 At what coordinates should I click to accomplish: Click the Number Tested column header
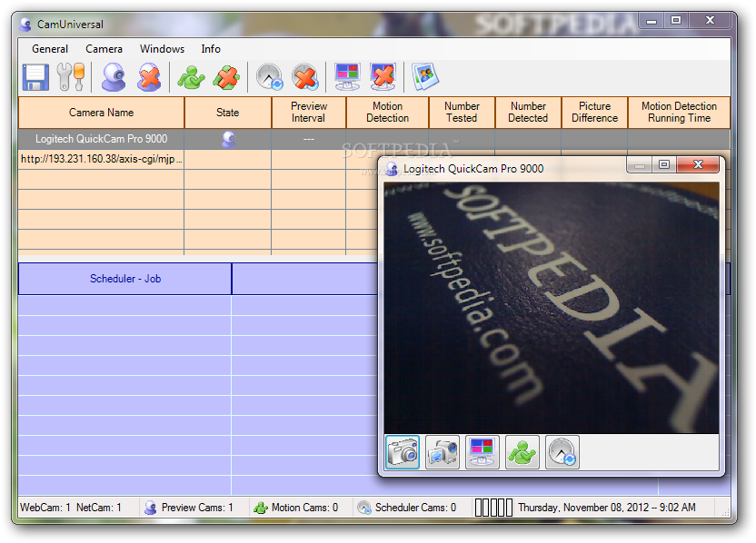pos(462,113)
